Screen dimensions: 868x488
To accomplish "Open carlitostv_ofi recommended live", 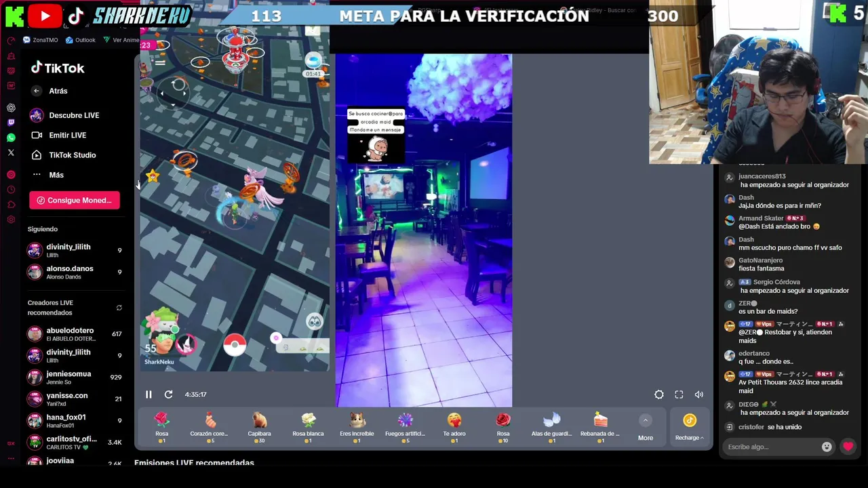I will click(x=75, y=443).
